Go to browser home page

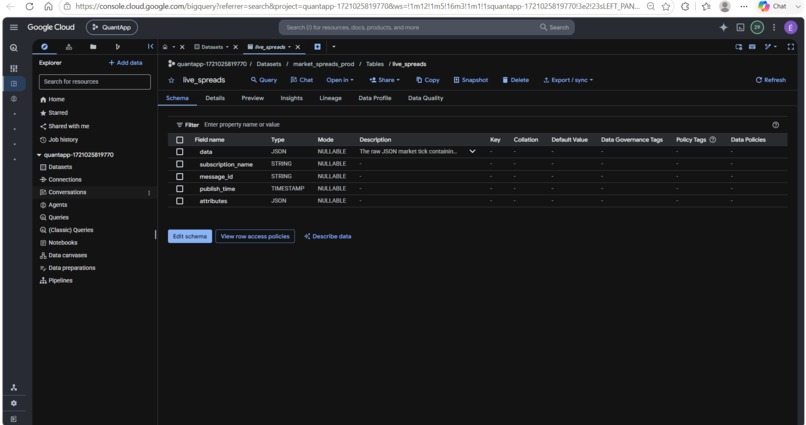coord(48,7)
